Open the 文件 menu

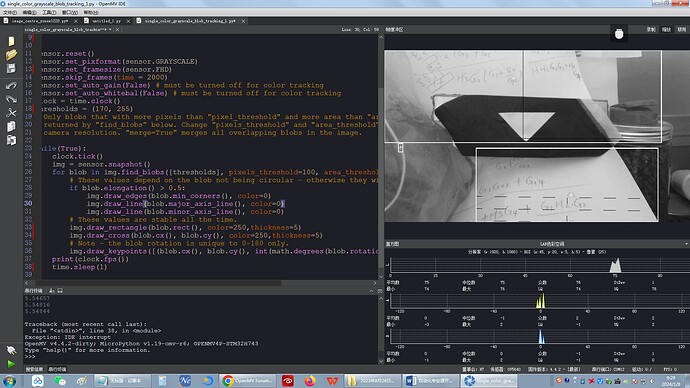coord(10,12)
